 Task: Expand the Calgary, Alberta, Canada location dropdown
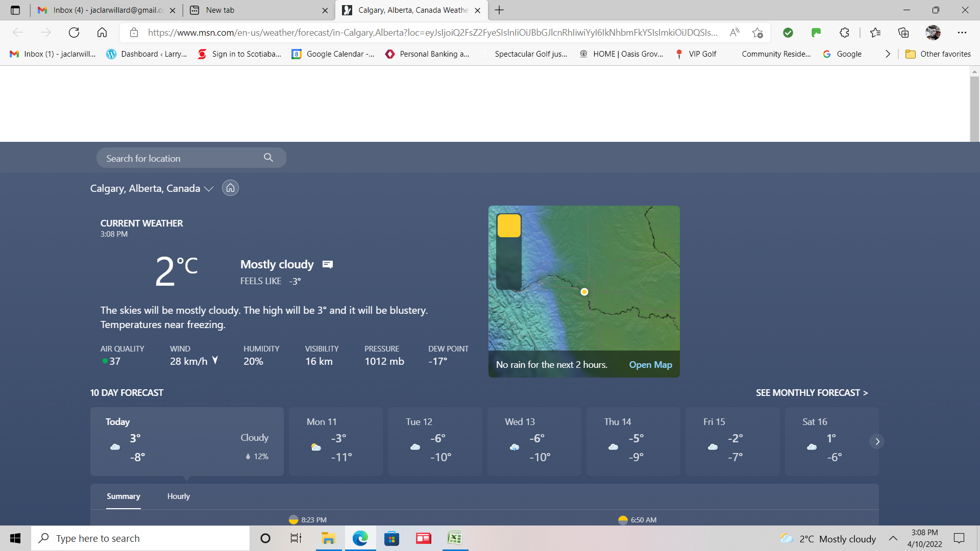point(208,189)
